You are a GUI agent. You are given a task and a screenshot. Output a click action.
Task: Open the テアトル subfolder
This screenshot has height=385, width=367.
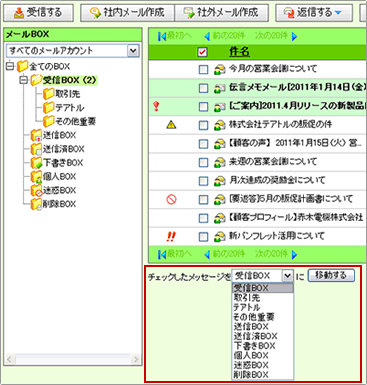pyautogui.click(x=70, y=108)
